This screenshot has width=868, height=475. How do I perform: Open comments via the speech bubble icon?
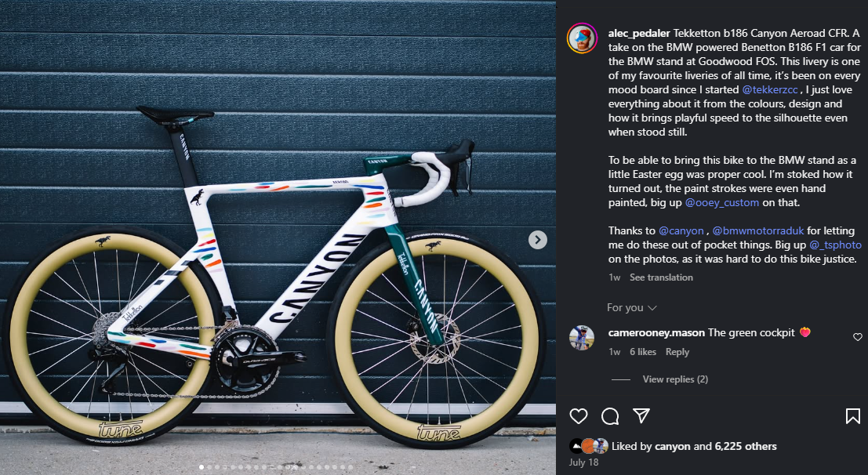610,416
